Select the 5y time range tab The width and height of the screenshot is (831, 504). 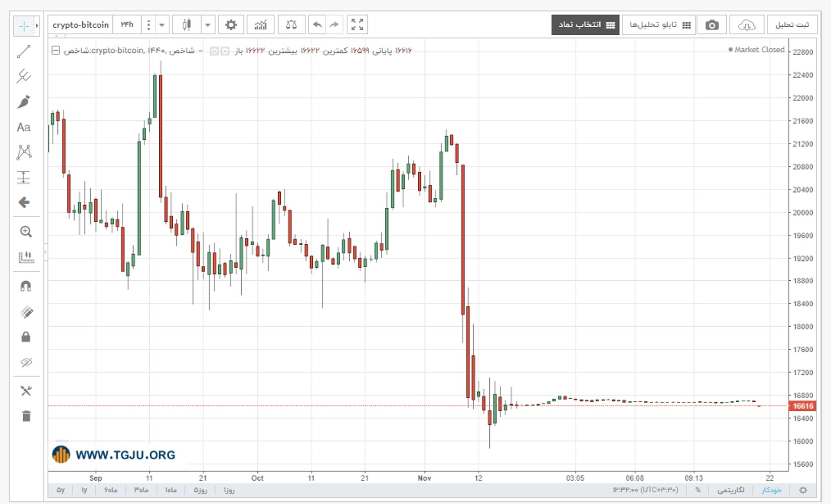coord(60,490)
